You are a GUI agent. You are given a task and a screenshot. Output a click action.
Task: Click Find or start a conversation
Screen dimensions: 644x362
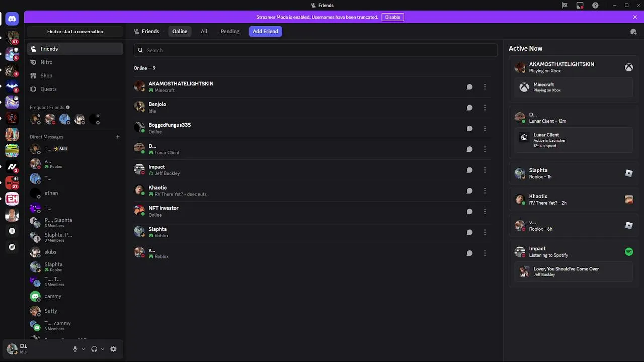coord(75,32)
